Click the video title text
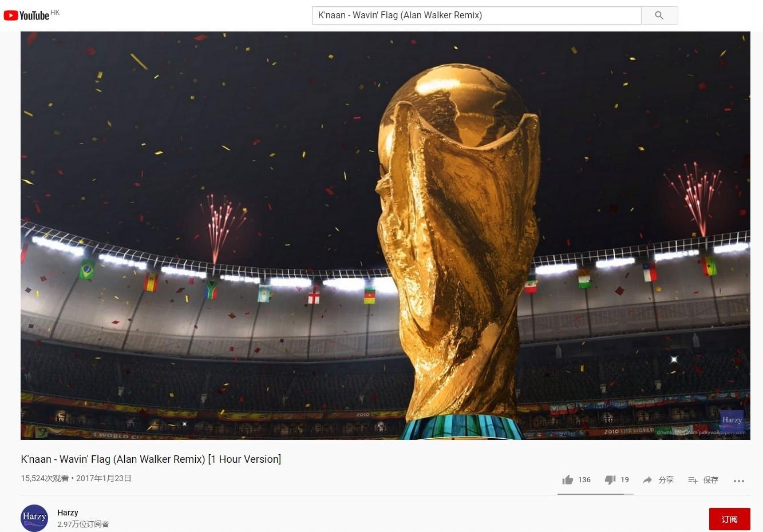Screen dimensions: 763x532 [x=151, y=459]
